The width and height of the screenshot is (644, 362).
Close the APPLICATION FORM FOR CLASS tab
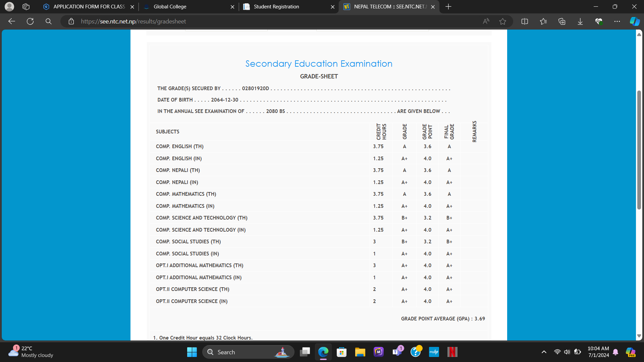[132, 7]
